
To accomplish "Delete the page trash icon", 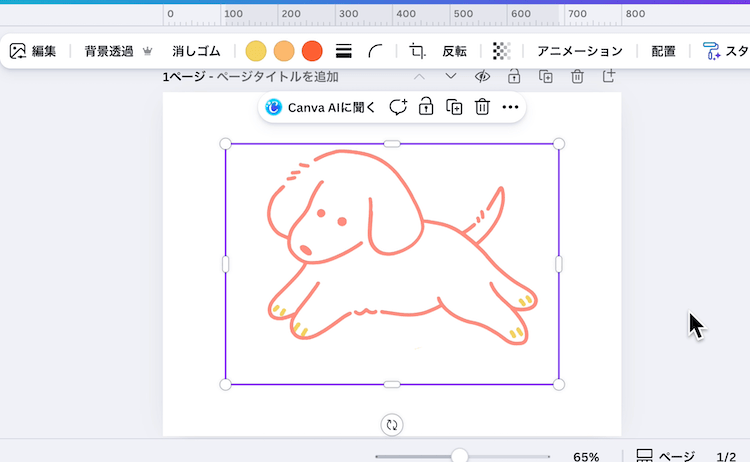I will coord(577,77).
